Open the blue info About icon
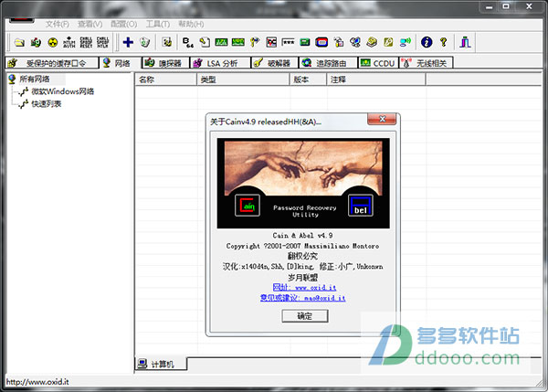 pyautogui.click(x=427, y=42)
